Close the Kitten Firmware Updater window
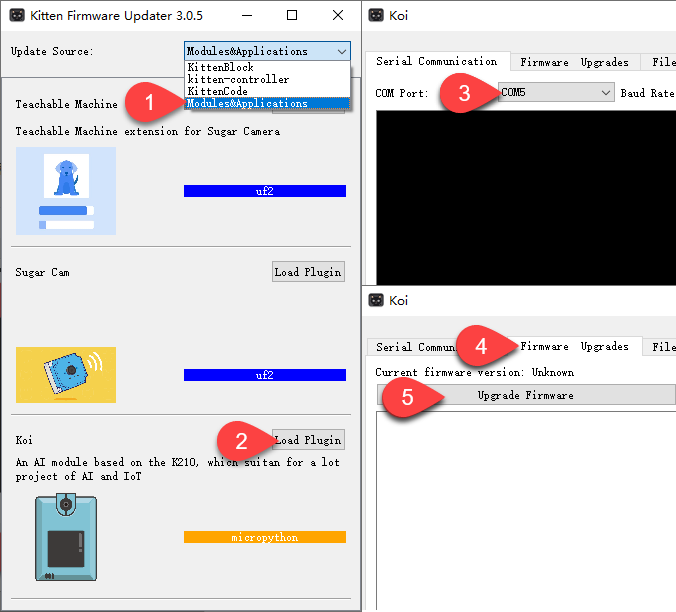This screenshot has height=612, width=676. click(x=338, y=16)
